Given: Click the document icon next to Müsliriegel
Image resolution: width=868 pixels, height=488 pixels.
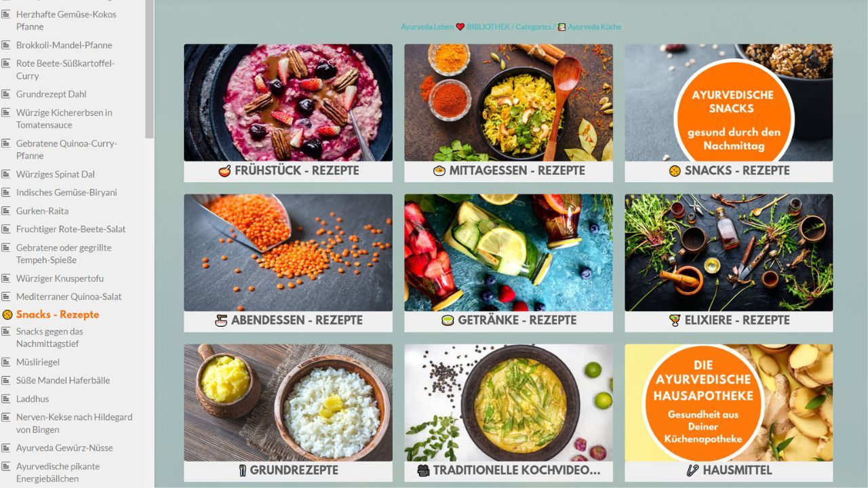Looking at the screenshot, I should (x=7, y=362).
